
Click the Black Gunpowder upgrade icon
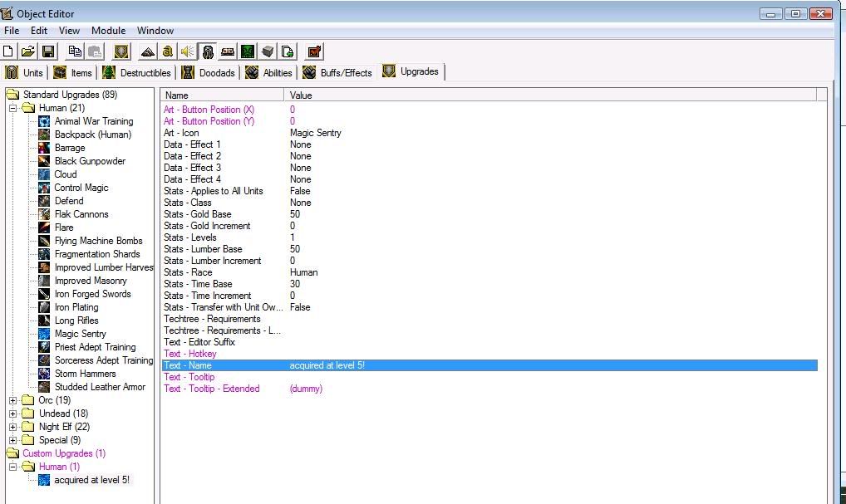(44, 161)
